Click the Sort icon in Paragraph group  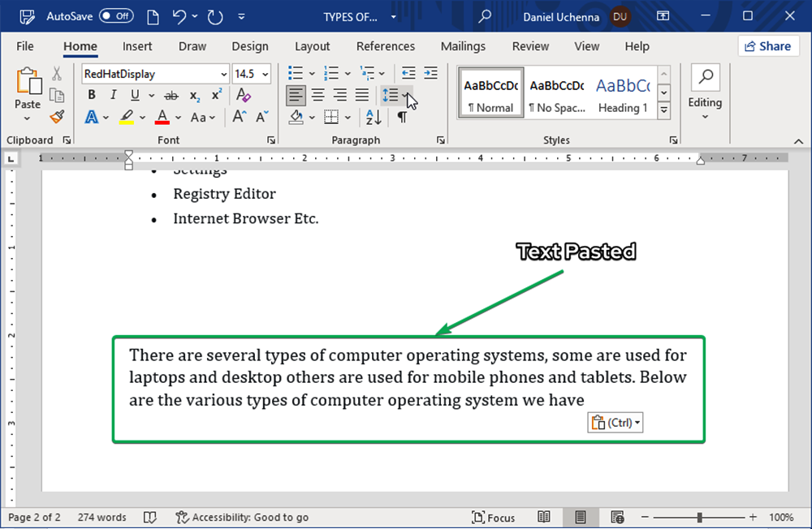pos(371,117)
